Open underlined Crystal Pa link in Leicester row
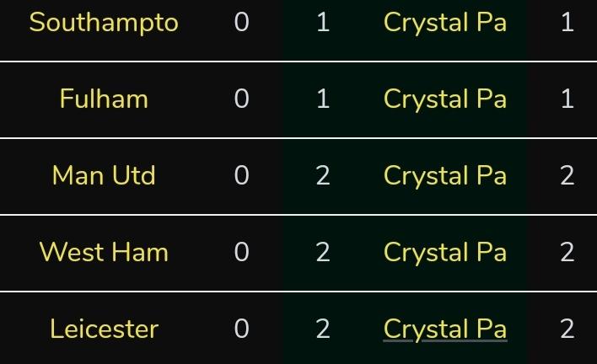The image size is (597, 364). click(x=445, y=329)
